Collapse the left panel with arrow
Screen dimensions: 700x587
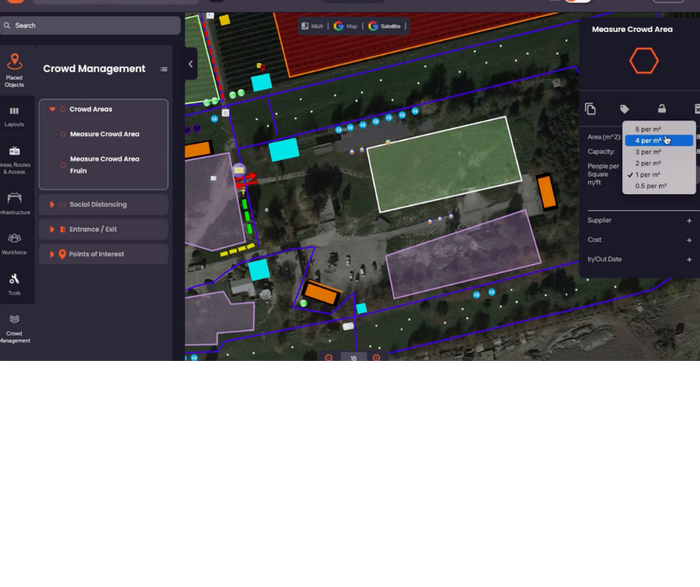pyautogui.click(x=190, y=64)
